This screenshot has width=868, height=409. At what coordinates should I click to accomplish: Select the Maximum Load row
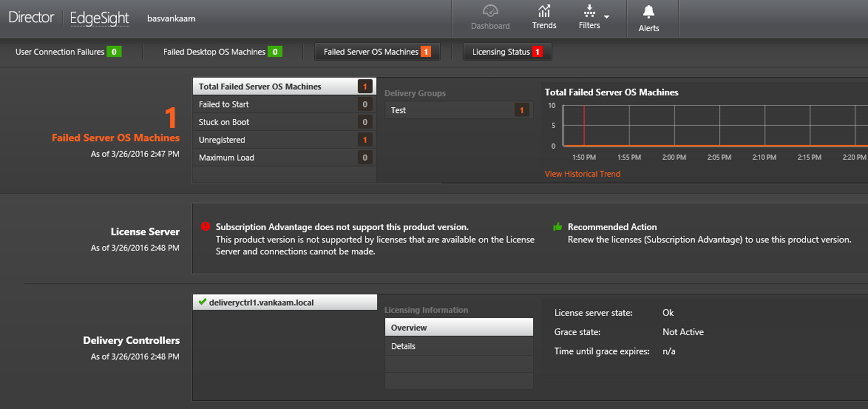pyautogui.click(x=284, y=157)
